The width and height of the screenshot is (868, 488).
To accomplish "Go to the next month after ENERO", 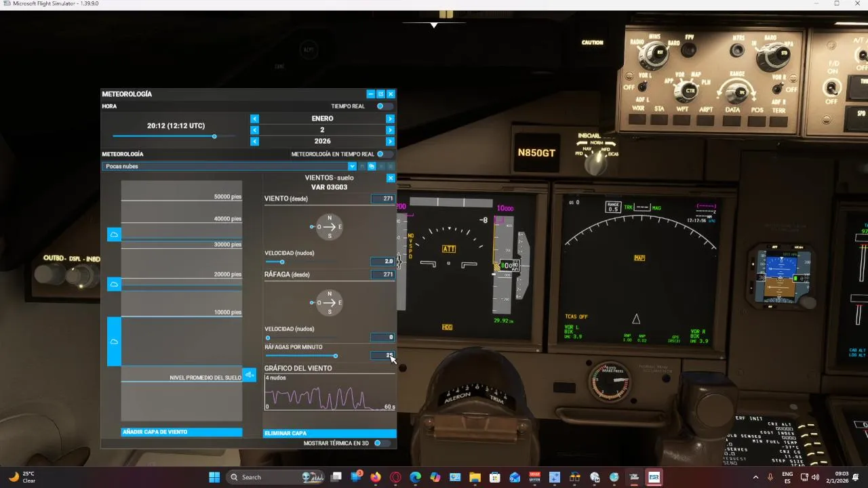I will (390, 119).
